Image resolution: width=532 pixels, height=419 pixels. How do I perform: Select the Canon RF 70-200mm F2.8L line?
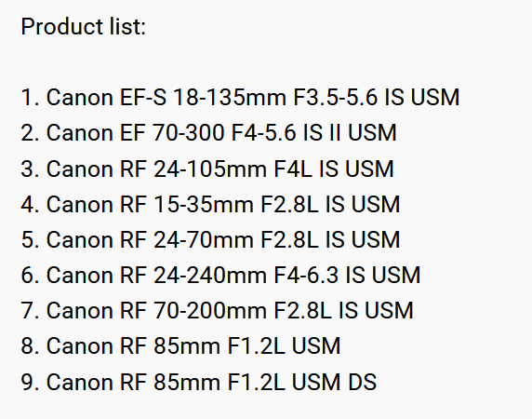(x=217, y=311)
